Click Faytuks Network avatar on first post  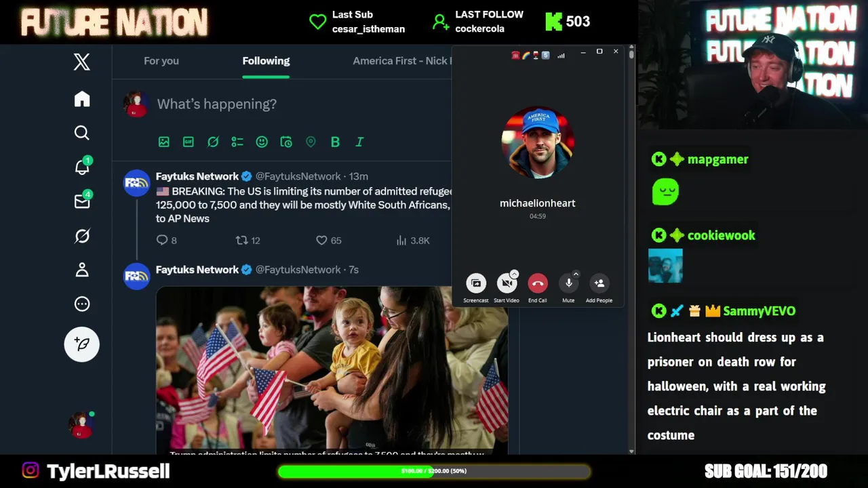(136, 183)
